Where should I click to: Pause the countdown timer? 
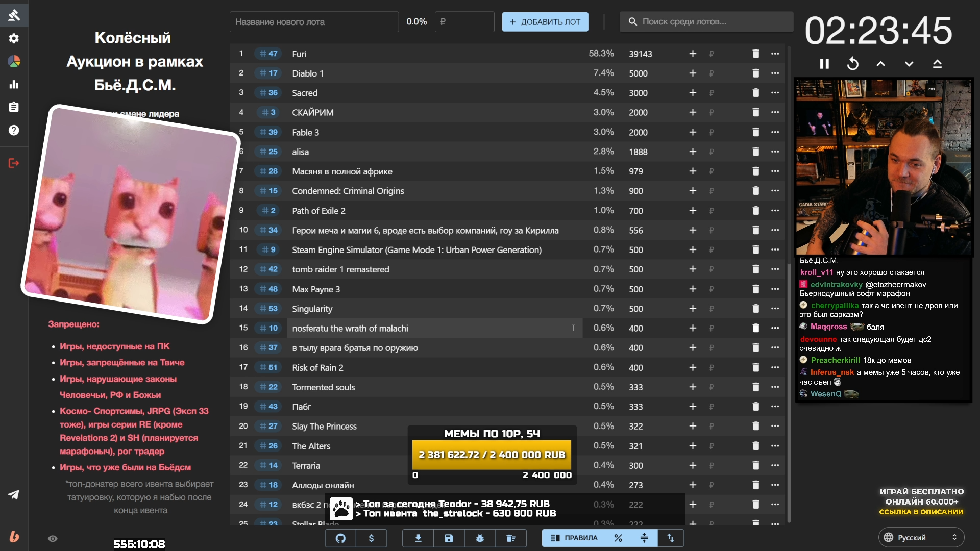[x=824, y=64]
